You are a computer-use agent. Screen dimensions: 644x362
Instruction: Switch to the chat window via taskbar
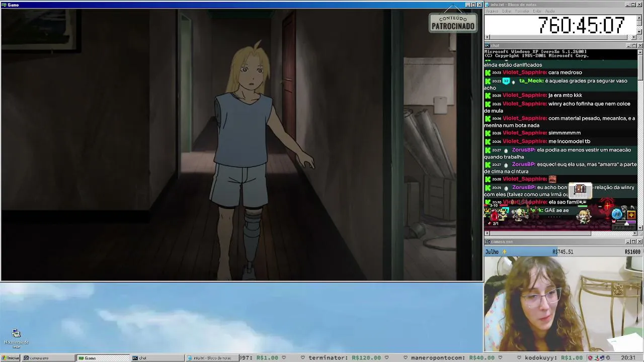(157, 358)
